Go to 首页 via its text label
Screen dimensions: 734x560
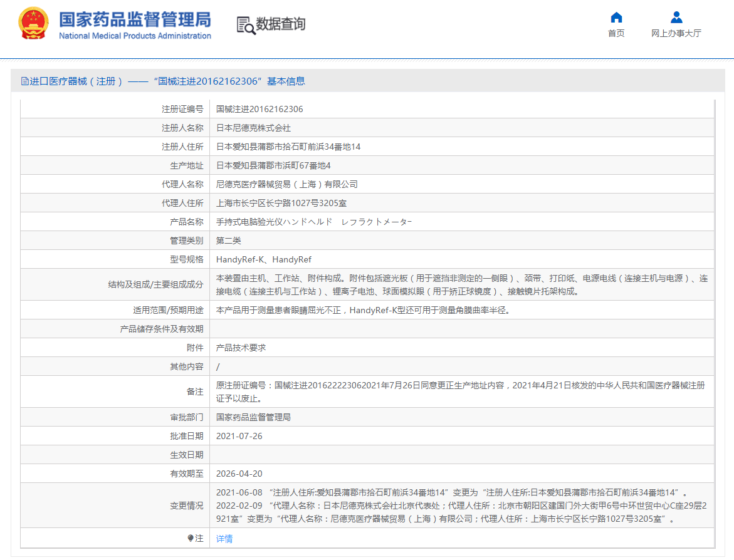[616, 33]
